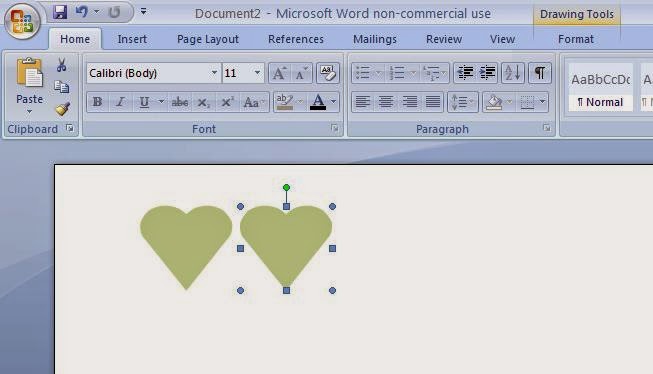The width and height of the screenshot is (653, 374).
Task: Redo the last action
Action: click(x=114, y=12)
